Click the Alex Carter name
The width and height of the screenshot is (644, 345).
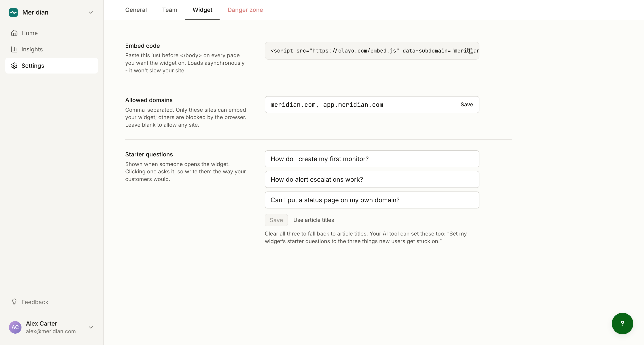coord(42,324)
